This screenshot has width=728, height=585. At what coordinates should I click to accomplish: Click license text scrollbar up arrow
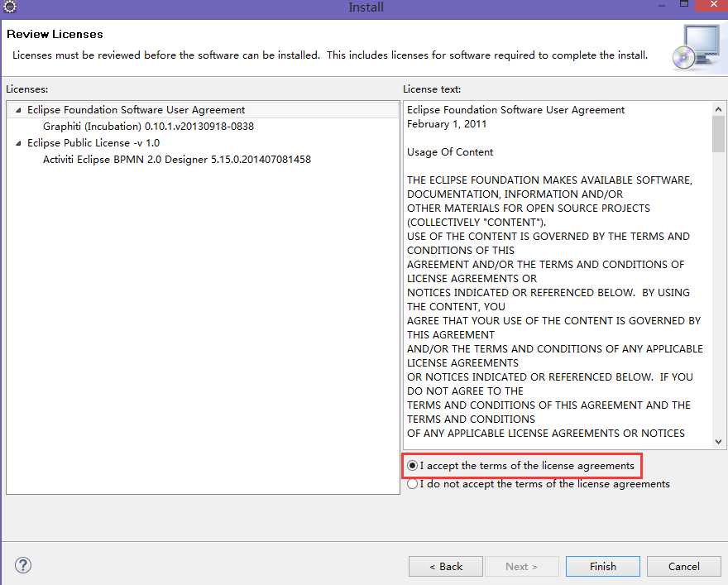718,109
